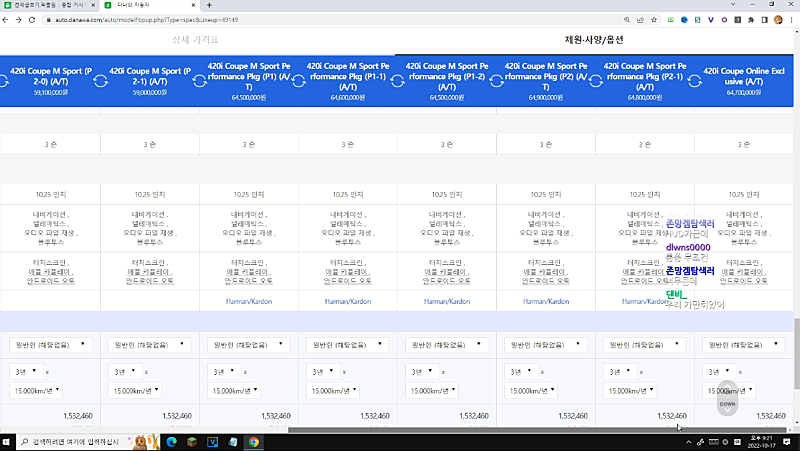Reload the page with the refresh icon
The image size is (800, 451).
click(x=32, y=20)
